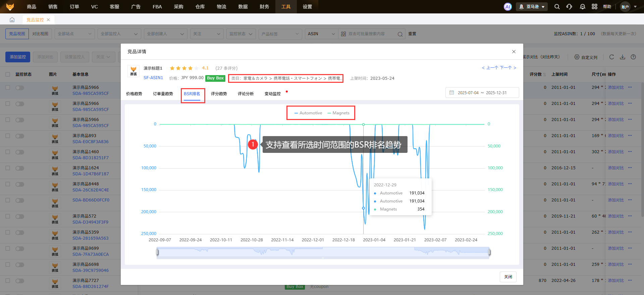Check the box for 演示商品8448
Screen dimensions: 644x295
8,184
